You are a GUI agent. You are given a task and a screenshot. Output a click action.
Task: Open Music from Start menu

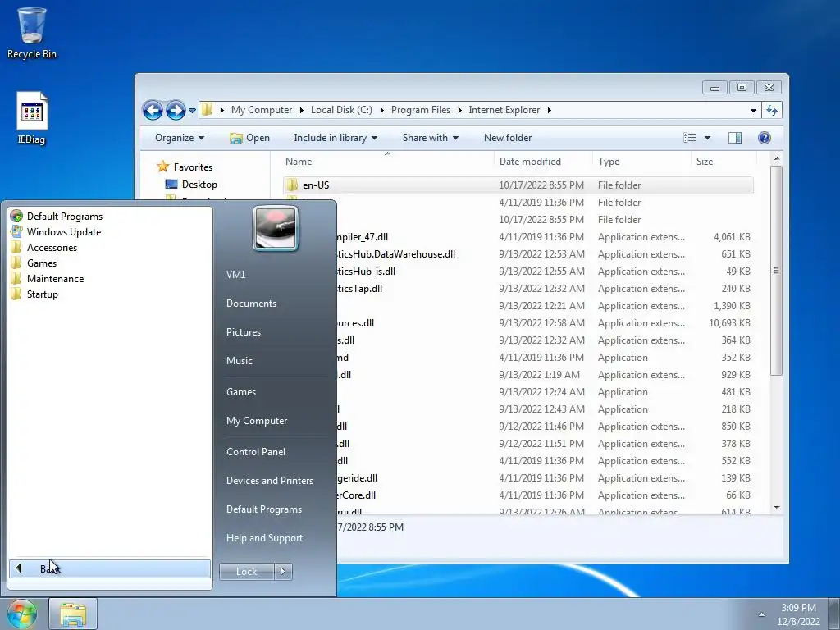tap(239, 361)
